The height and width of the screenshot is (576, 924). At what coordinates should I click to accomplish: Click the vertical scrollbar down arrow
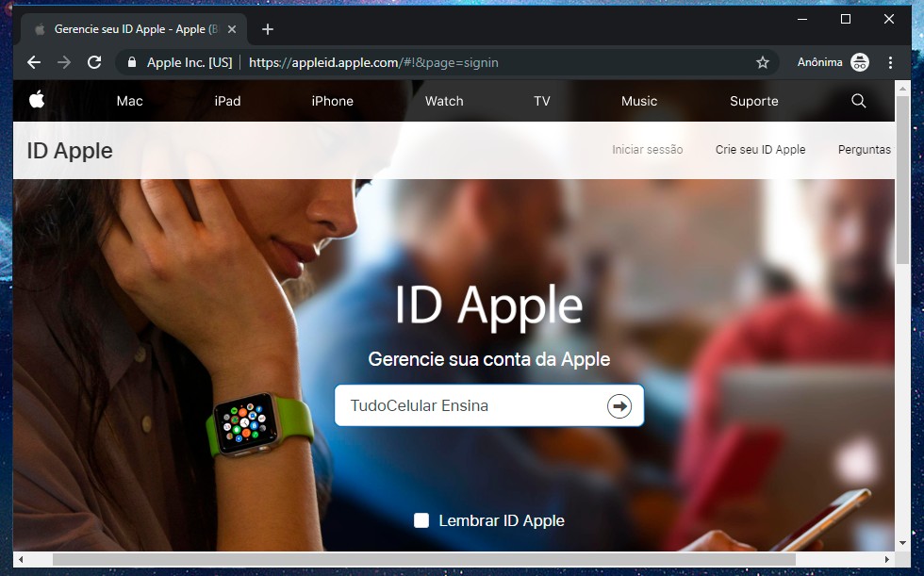click(902, 543)
